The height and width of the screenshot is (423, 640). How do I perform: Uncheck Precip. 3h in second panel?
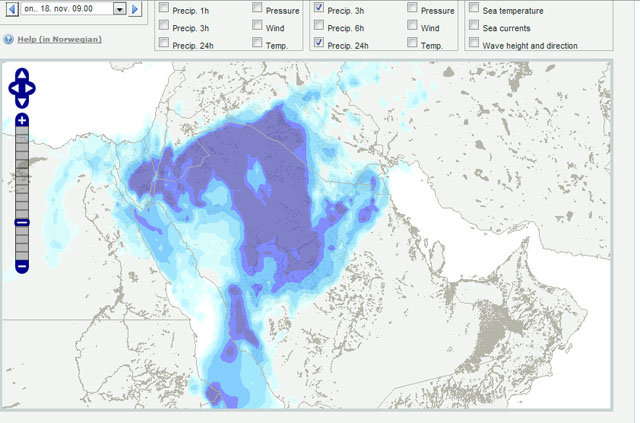coord(319,7)
